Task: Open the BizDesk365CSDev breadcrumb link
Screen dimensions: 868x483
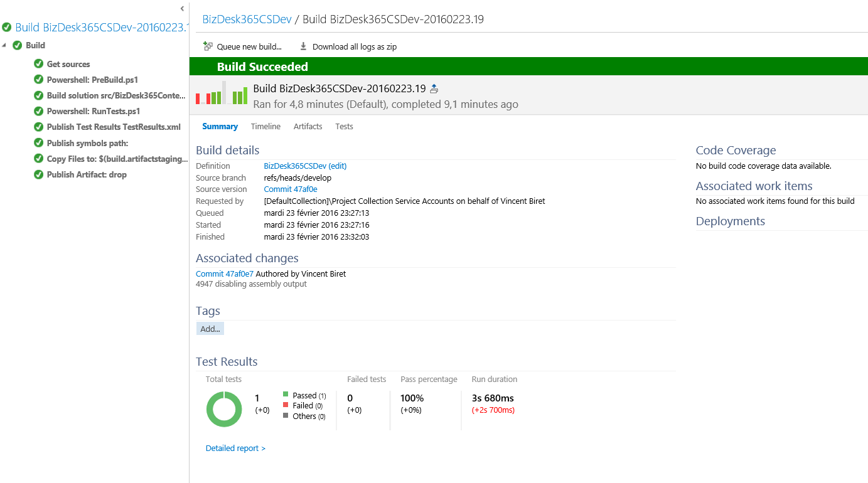Action: pyautogui.click(x=247, y=19)
